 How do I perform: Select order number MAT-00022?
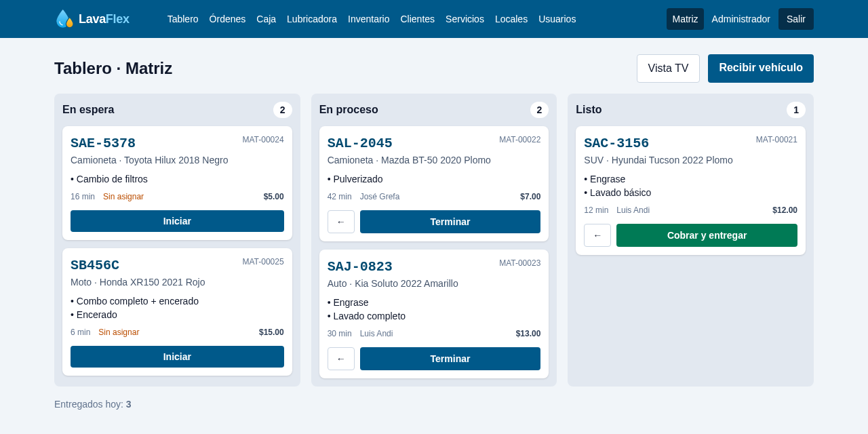point(520,140)
